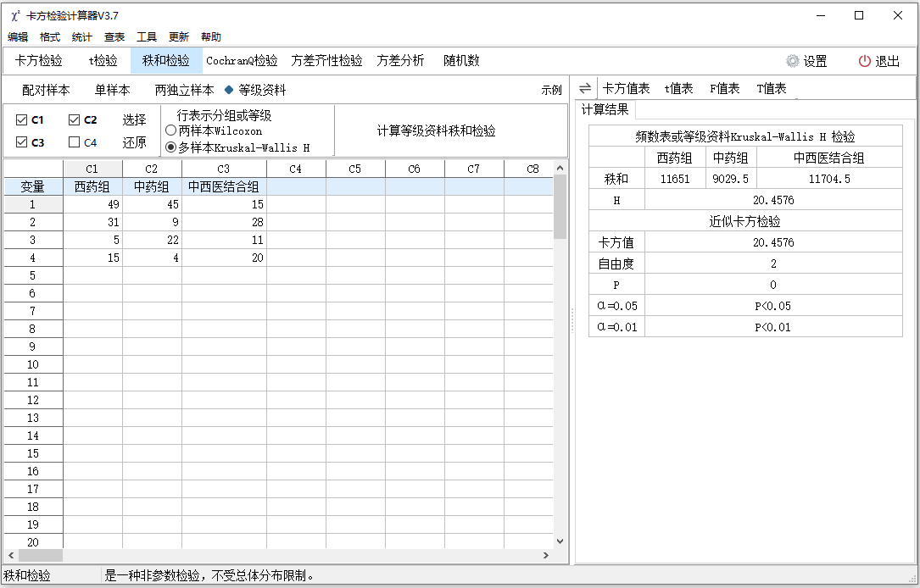Click the red exit power icon
This screenshot has height=588, width=920.
[x=864, y=61]
